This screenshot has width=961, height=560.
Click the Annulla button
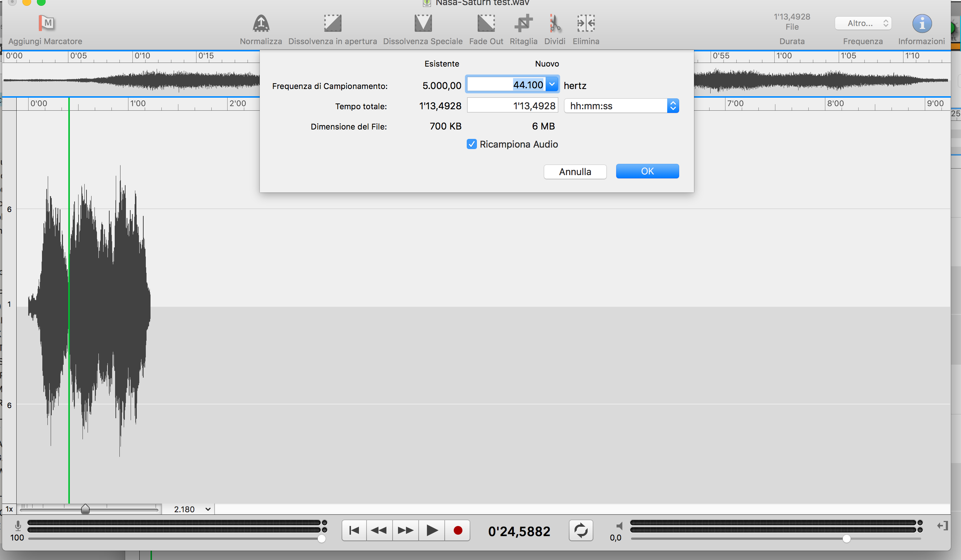575,171
